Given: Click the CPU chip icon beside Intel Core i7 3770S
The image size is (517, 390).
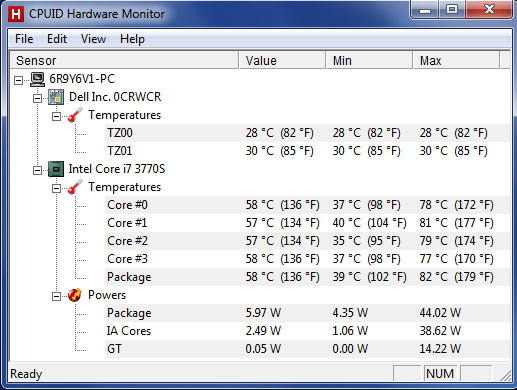Looking at the screenshot, I should [x=56, y=169].
